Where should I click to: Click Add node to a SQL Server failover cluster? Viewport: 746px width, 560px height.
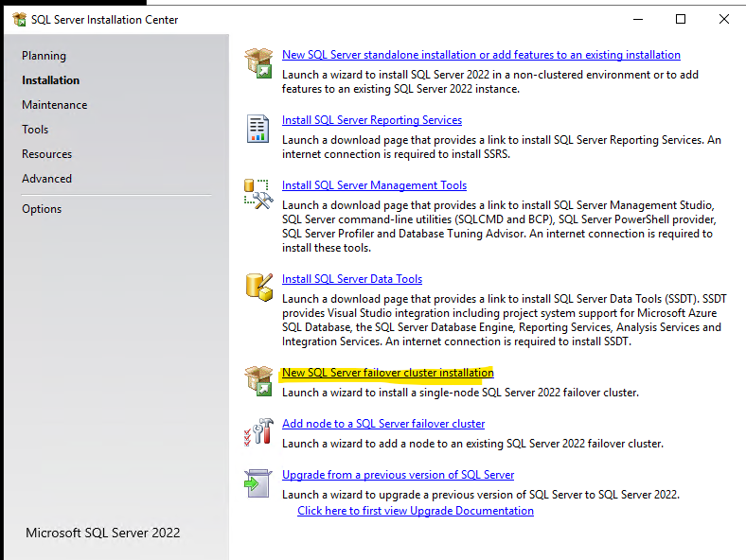(x=383, y=424)
